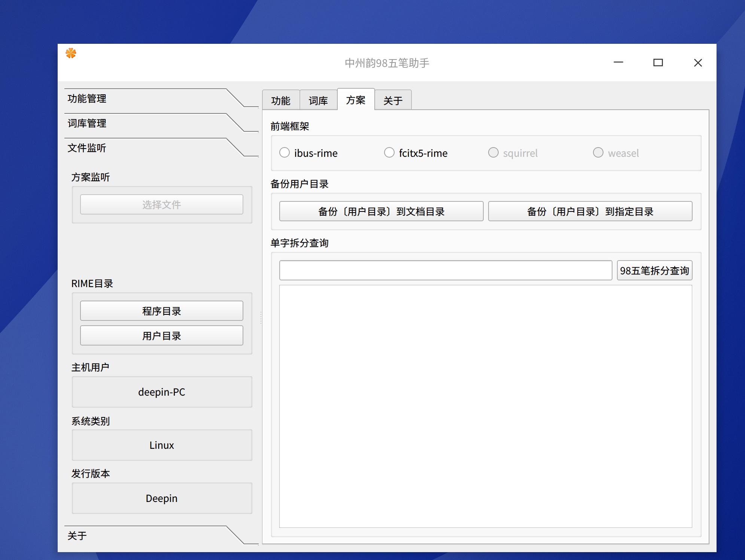Click 备份〔用户目录〕到文档目录
The image size is (745, 560).
[x=381, y=211]
